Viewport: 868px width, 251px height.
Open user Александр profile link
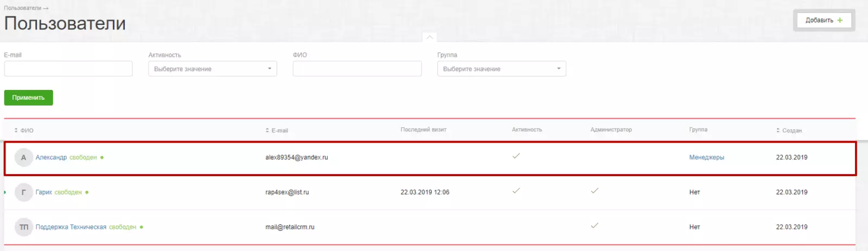pyautogui.click(x=51, y=157)
